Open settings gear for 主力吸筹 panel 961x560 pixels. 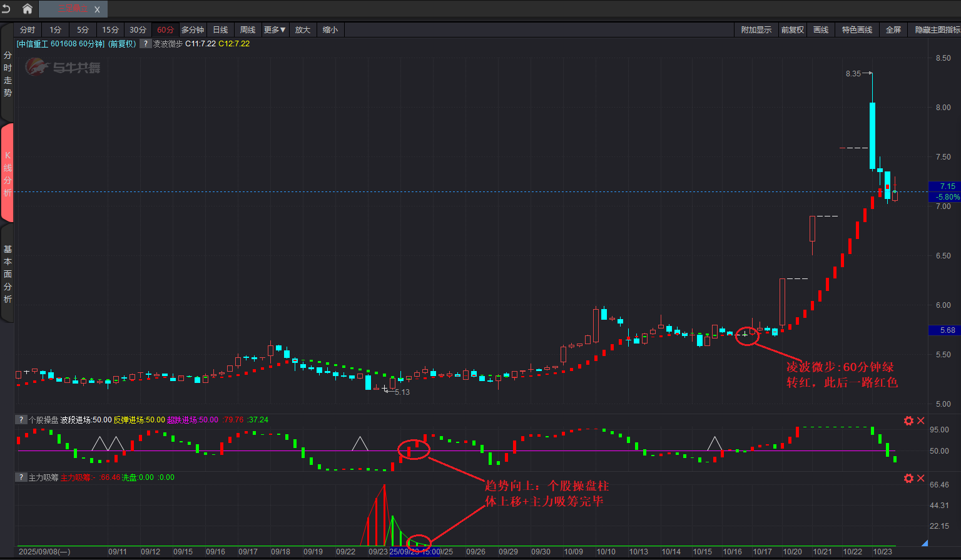pos(908,478)
